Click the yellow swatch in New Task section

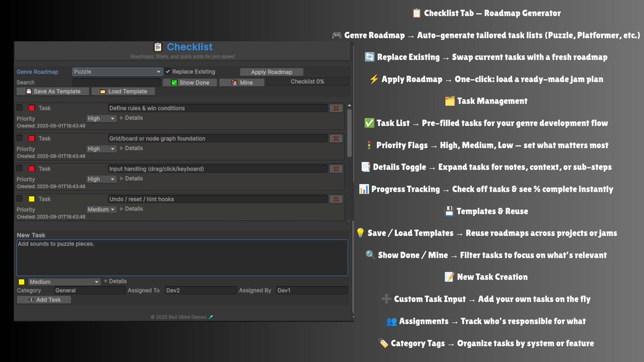21,282
